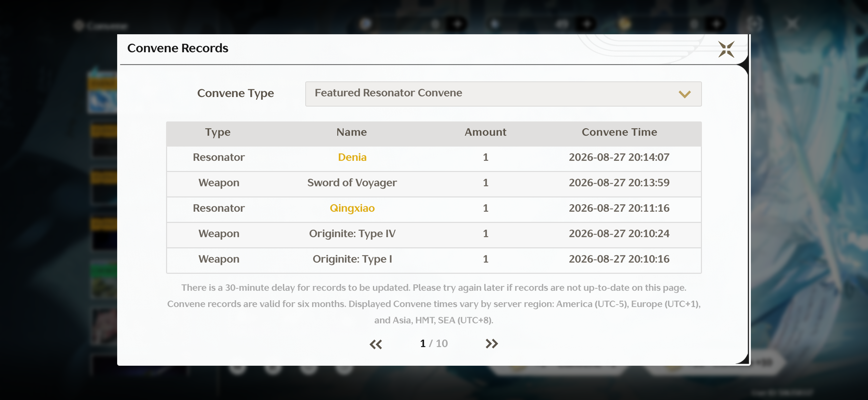Click the Type column header
868x400 pixels.
218,132
